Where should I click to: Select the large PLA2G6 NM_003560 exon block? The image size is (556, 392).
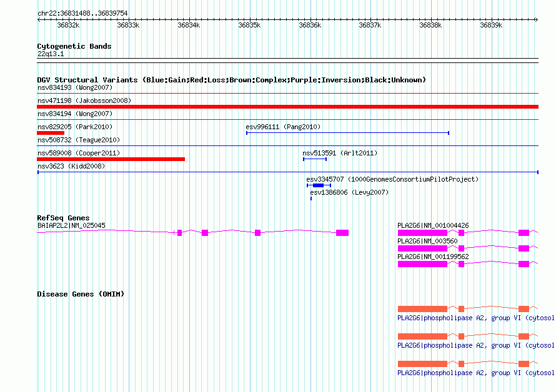[x=422, y=248]
